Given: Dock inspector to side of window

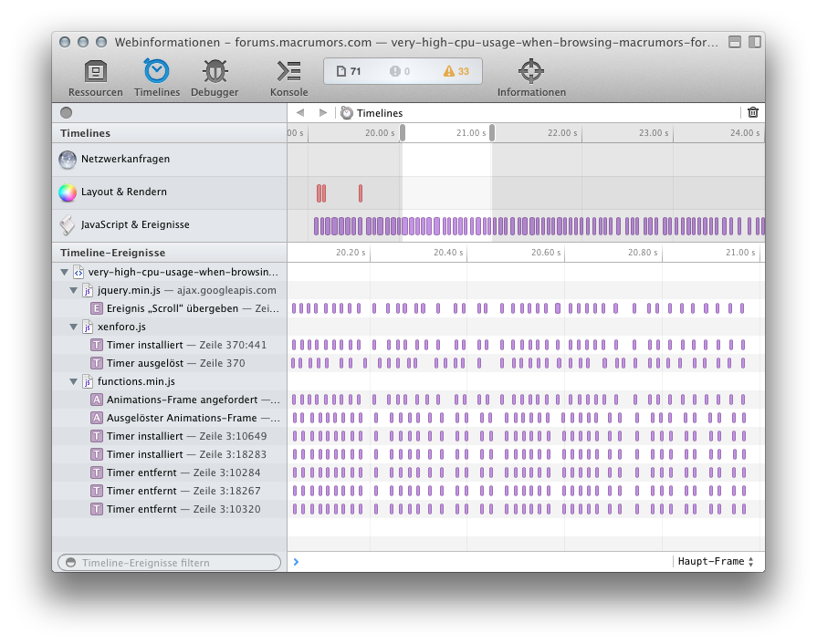Looking at the screenshot, I should point(755,42).
